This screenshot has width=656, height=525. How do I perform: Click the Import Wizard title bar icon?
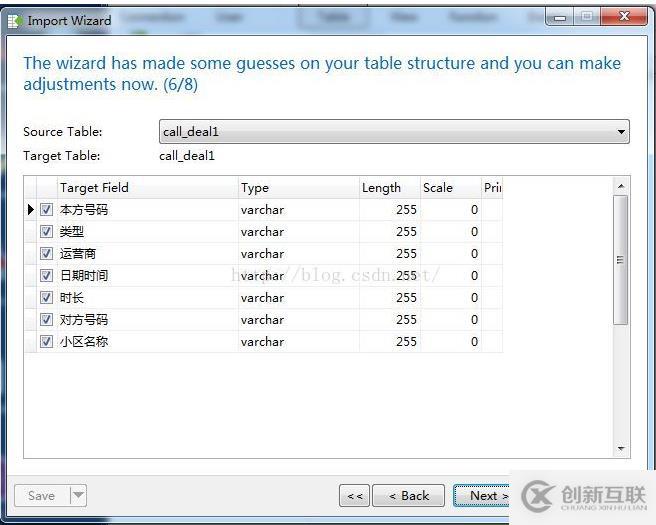coord(15,20)
